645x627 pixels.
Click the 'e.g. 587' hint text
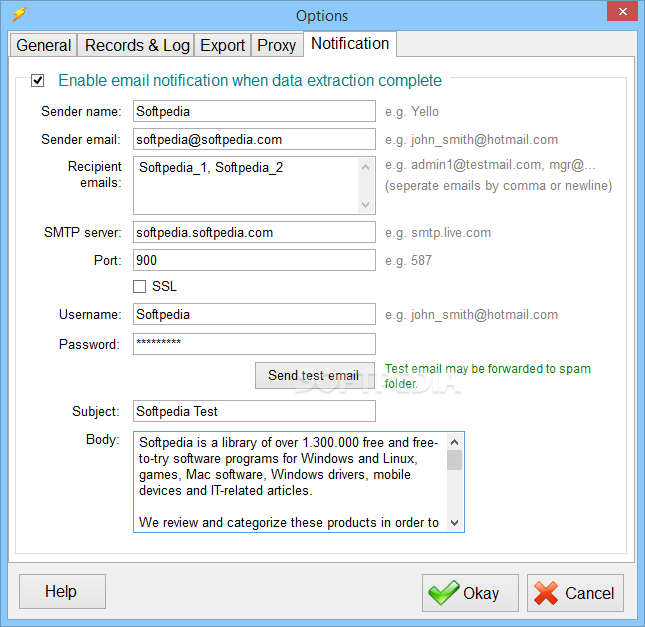(408, 260)
